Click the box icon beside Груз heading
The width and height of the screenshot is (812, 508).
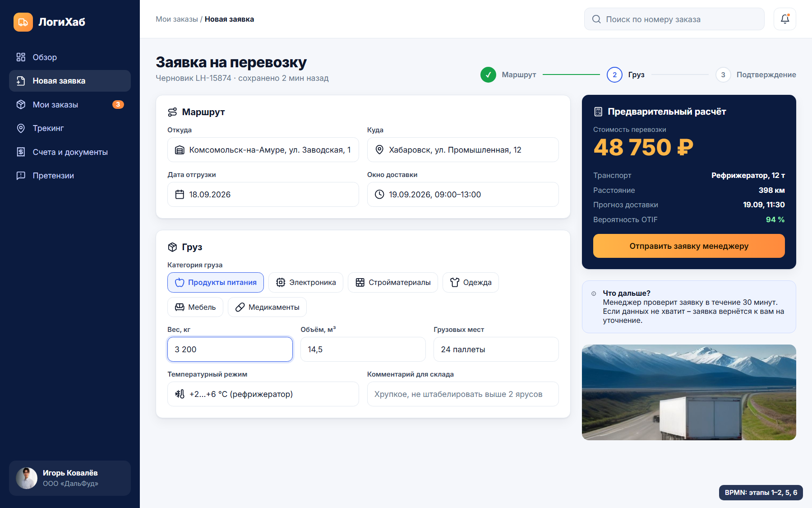pos(172,247)
